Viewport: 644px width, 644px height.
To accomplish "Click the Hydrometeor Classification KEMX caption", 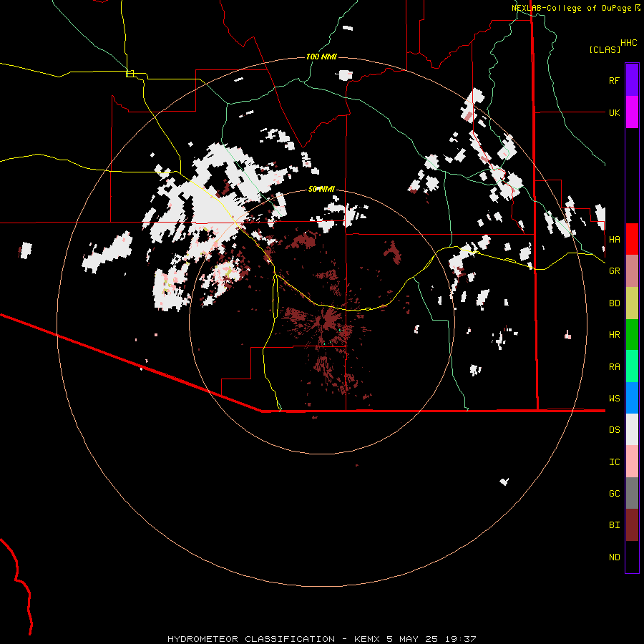I will click(x=321, y=639).
